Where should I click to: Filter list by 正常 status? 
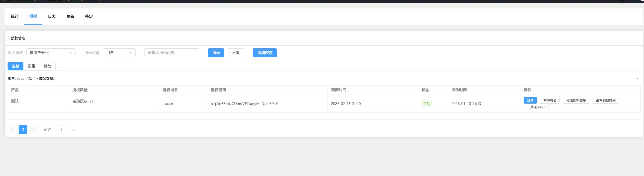(x=31, y=66)
